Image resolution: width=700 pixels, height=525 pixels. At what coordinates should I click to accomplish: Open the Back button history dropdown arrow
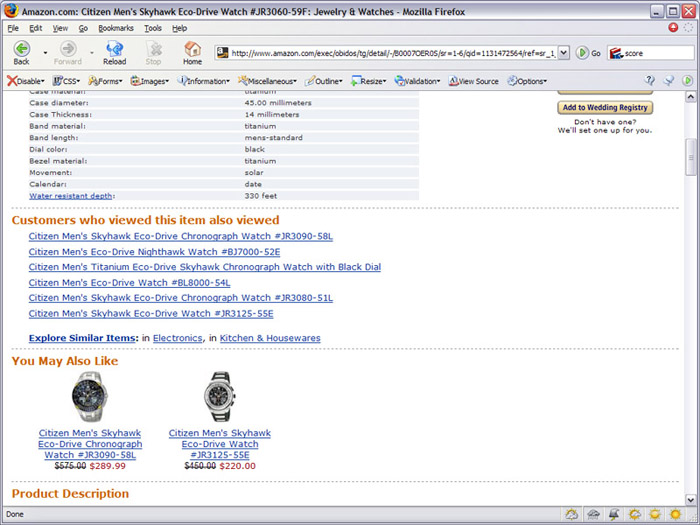click(45, 53)
